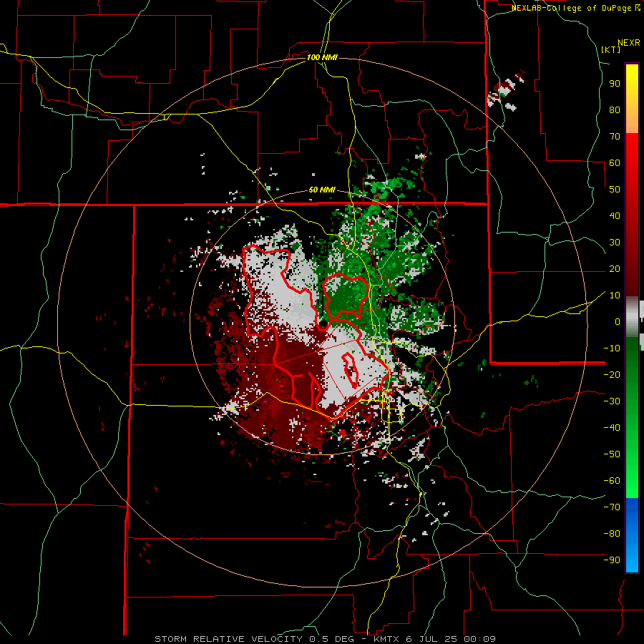Select the 50 NMI range ring label
This screenshot has height=644, width=644.
click(x=322, y=190)
